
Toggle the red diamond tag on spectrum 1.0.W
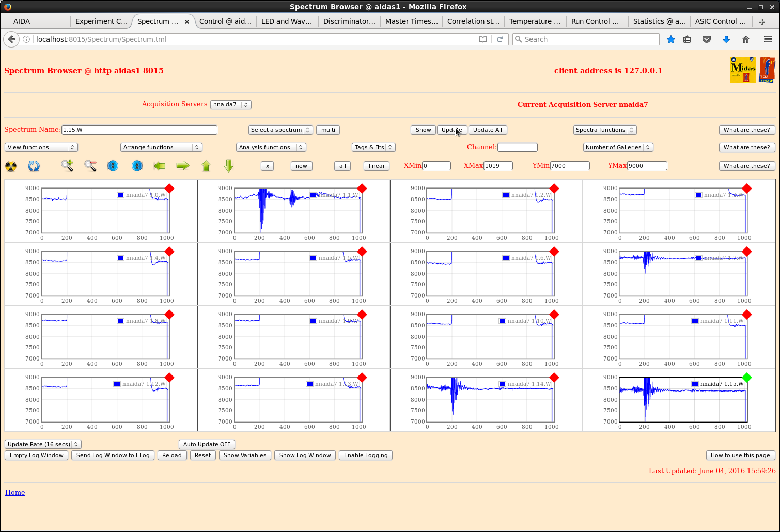[x=169, y=189]
